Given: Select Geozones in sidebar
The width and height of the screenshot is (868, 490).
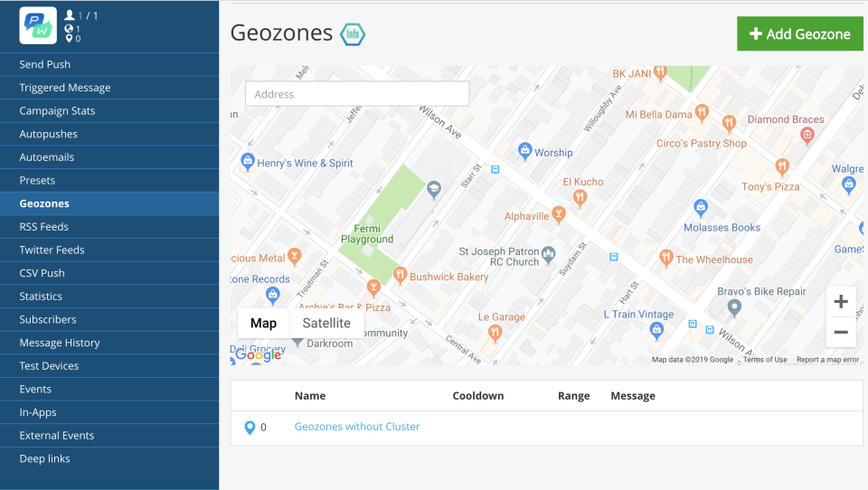Looking at the screenshot, I should point(109,203).
